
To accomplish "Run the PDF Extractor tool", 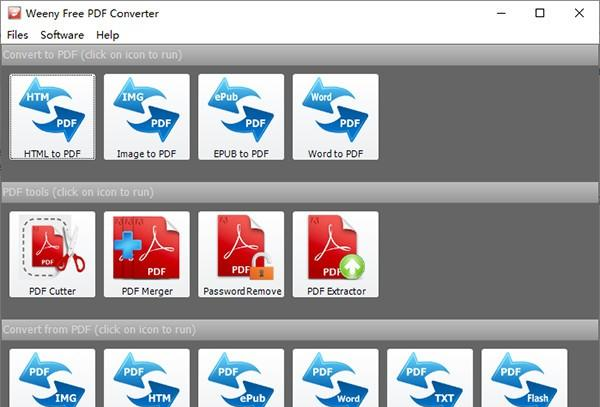I will coord(336,254).
